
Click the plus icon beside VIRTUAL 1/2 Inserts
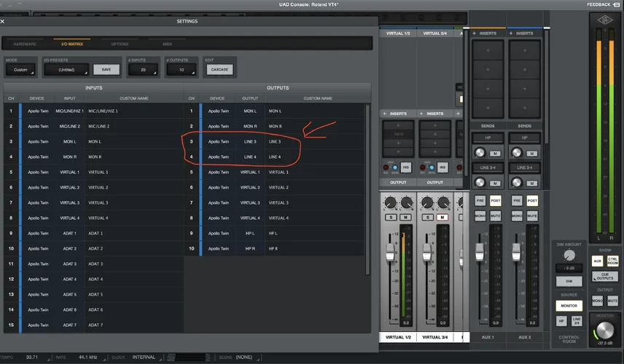[x=383, y=114]
